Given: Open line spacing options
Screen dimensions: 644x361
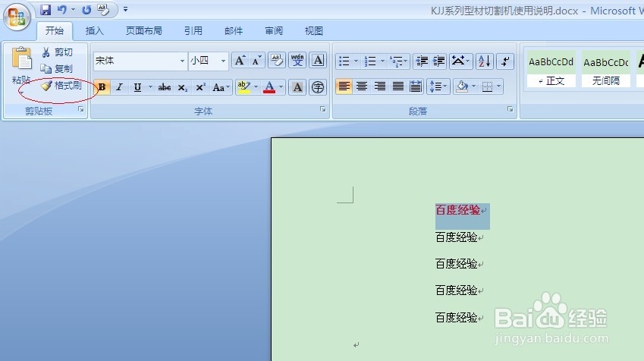Looking at the screenshot, I should tap(438, 86).
